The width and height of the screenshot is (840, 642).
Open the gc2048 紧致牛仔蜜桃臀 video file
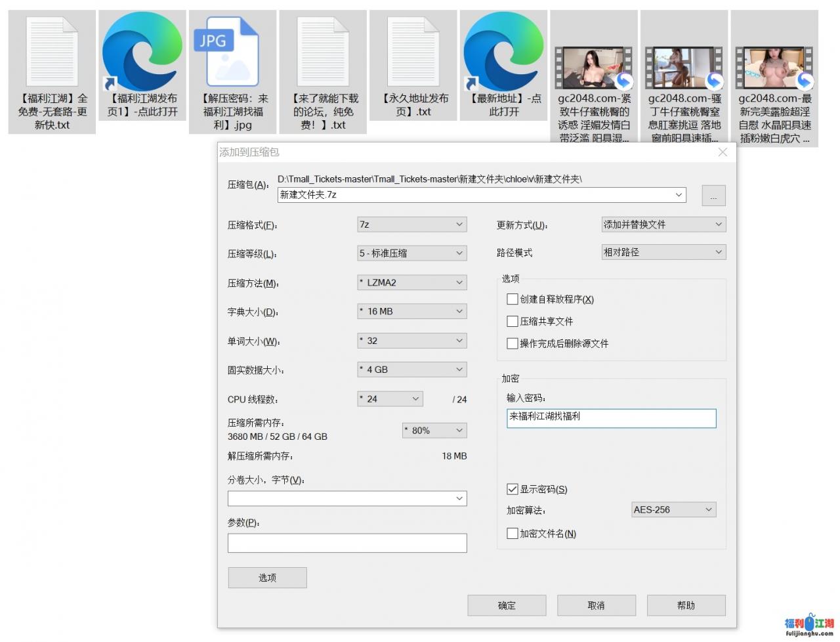click(x=593, y=66)
